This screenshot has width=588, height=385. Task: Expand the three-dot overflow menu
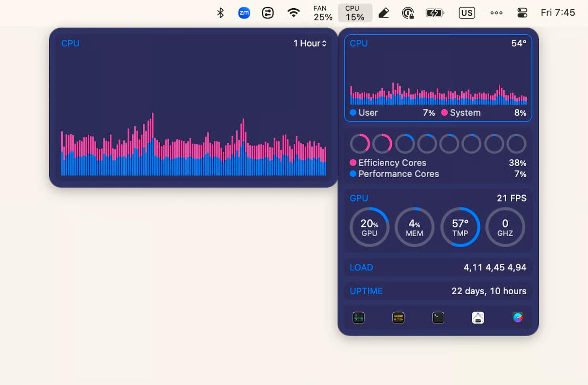tap(496, 13)
